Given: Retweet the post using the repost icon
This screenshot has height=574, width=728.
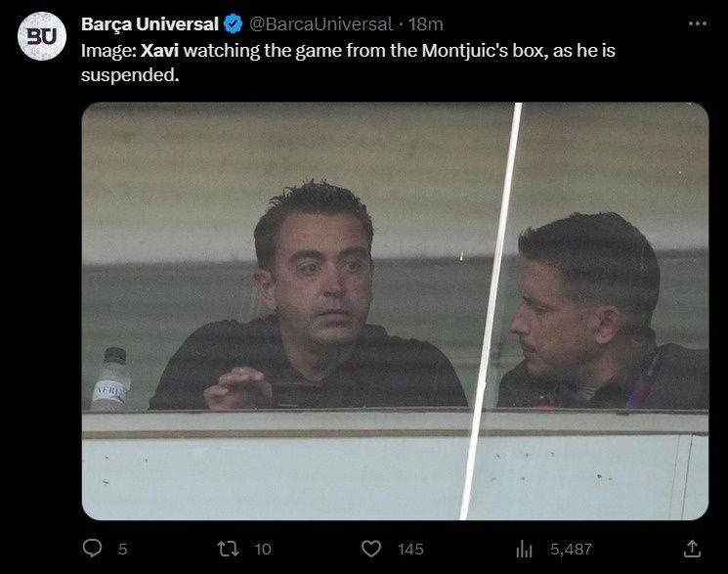Looking at the screenshot, I should [x=230, y=549].
